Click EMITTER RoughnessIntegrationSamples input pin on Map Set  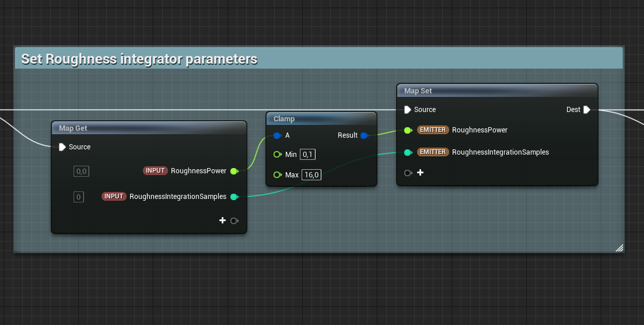pos(408,152)
